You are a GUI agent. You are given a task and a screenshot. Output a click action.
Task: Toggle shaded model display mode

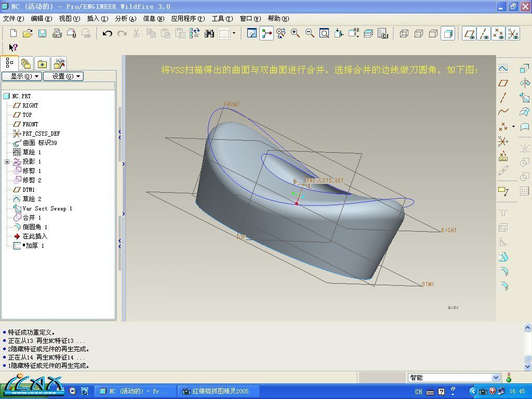click(x=448, y=34)
